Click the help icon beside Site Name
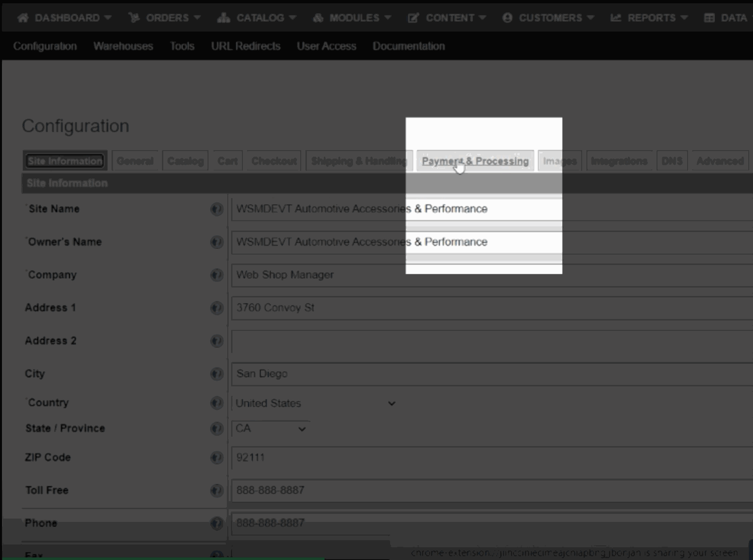753x560 pixels. tap(216, 209)
